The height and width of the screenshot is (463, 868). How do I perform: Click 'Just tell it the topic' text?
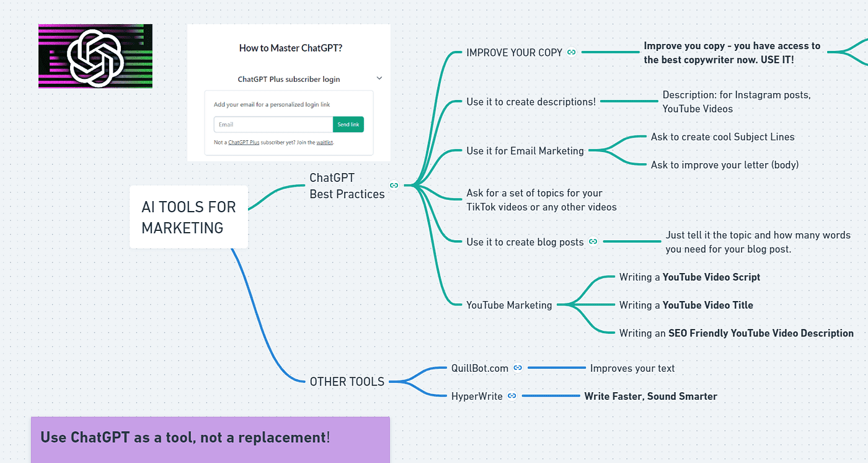pos(758,242)
